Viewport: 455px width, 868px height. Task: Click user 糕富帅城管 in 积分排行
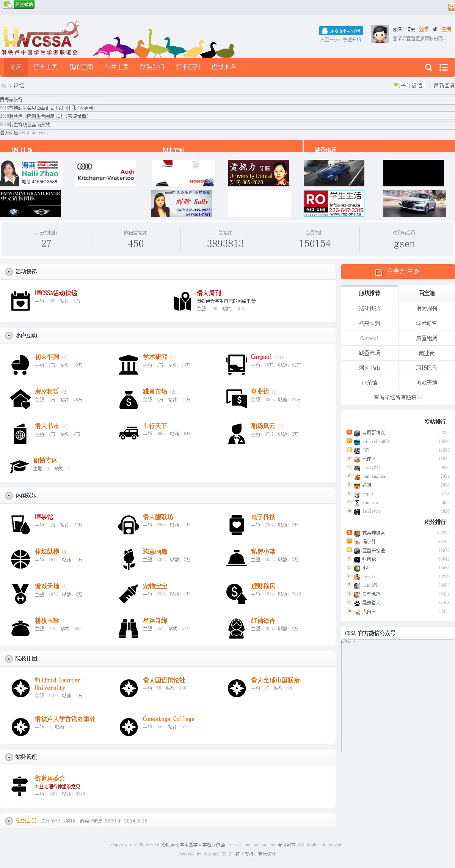pyautogui.click(x=373, y=533)
